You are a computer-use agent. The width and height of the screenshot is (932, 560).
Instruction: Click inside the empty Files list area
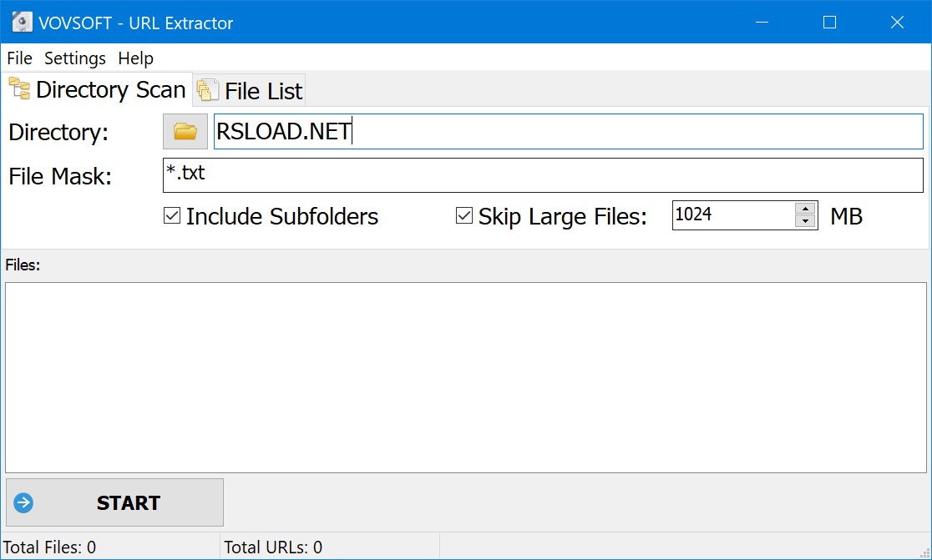[x=465, y=376]
